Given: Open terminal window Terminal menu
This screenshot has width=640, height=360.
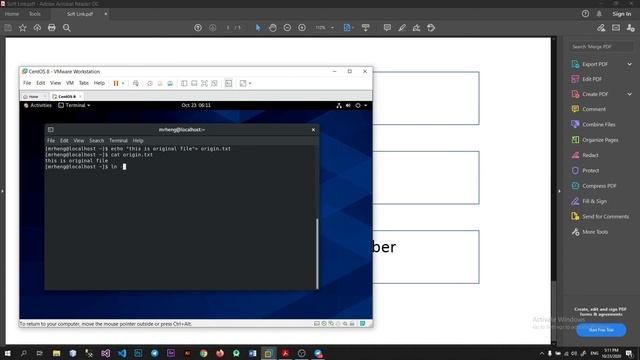Looking at the screenshot, I should tap(118, 140).
